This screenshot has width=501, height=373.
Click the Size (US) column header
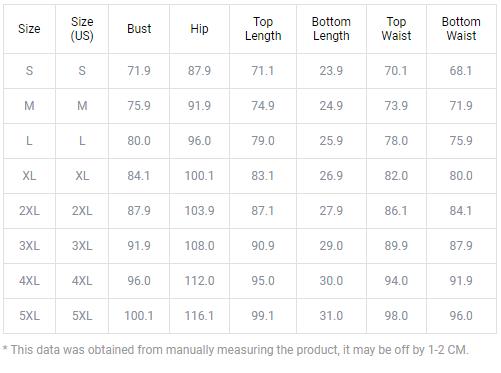click(x=82, y=29)
